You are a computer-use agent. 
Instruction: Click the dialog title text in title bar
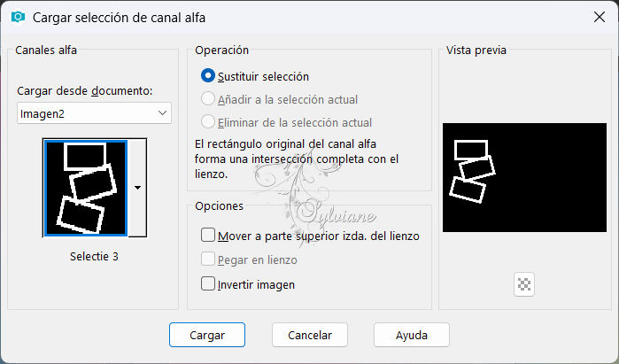coord(119,18)
